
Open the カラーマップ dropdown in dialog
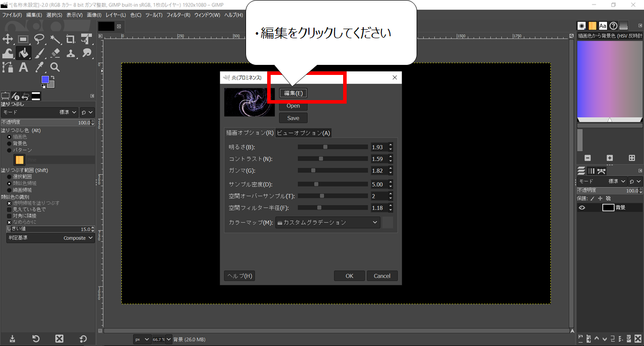[x=328, y=222]
